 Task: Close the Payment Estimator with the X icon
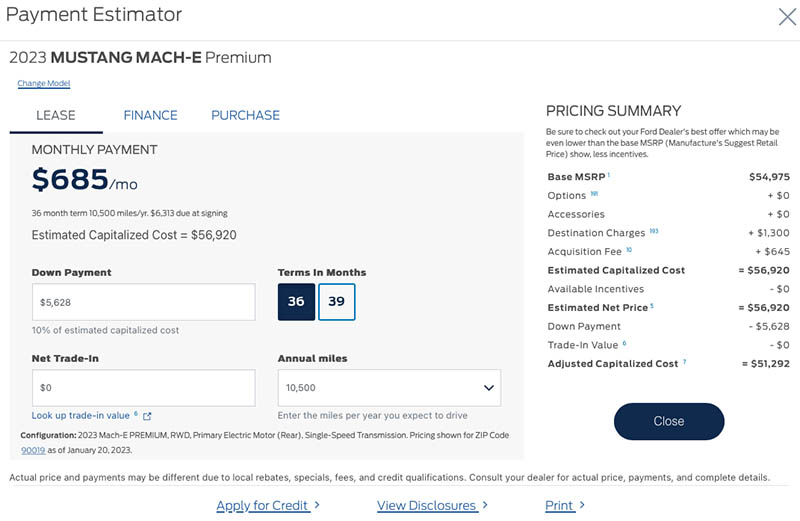pos(787,17)
